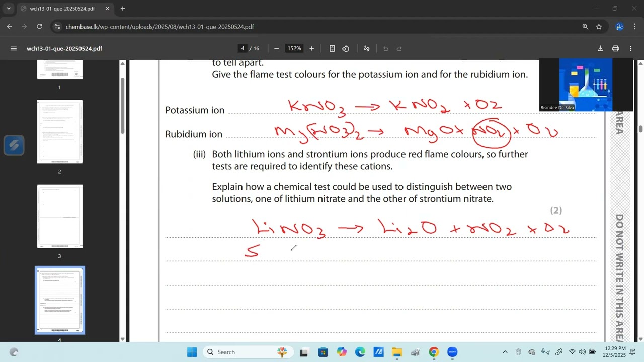Download the PDF file

point(600,49)
